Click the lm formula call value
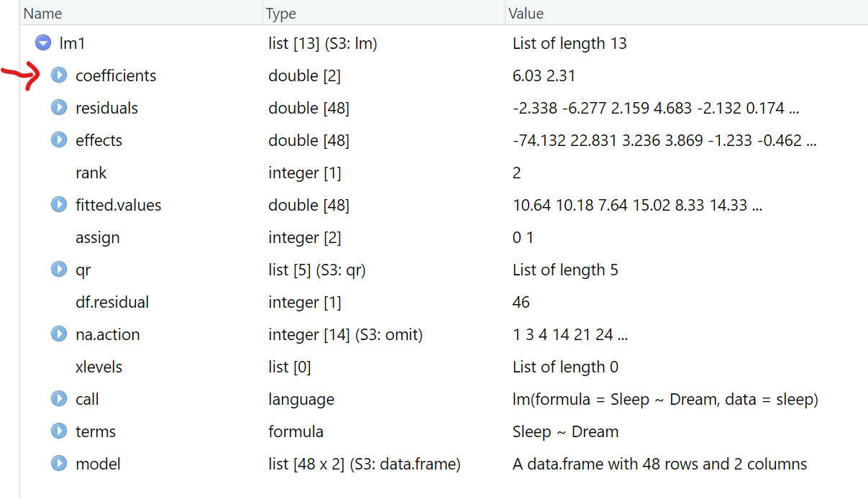Screen dimensions: 868x499 pos(665,399)
